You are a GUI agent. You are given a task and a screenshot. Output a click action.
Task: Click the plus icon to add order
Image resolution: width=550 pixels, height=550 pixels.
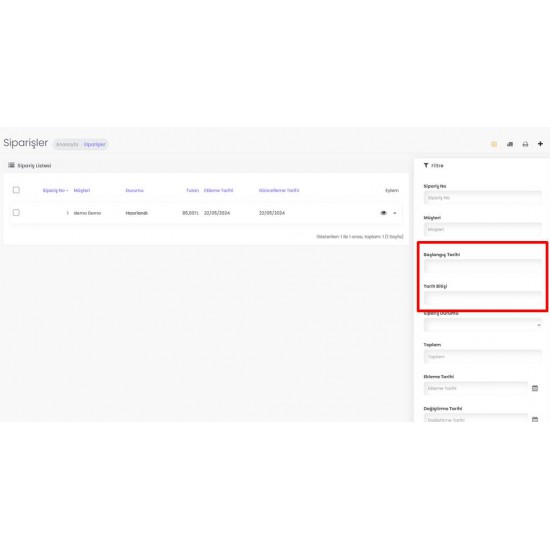tap(540, 144)
